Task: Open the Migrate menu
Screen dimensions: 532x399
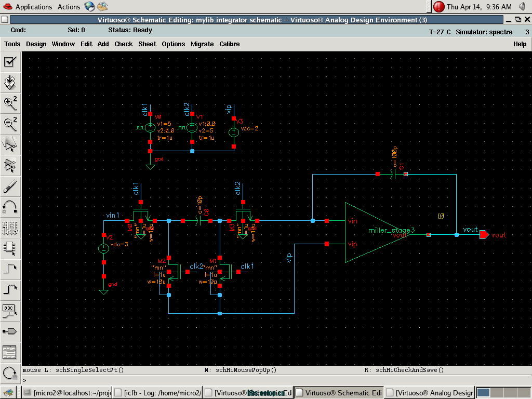Action: (202, 44)
